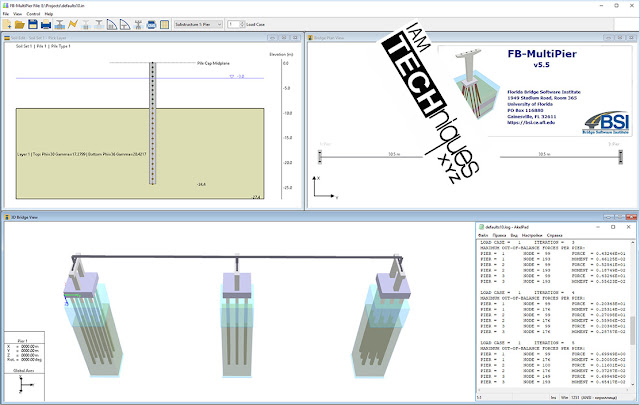
Task: Click the water table elevation marker
Action: point(237,76)
